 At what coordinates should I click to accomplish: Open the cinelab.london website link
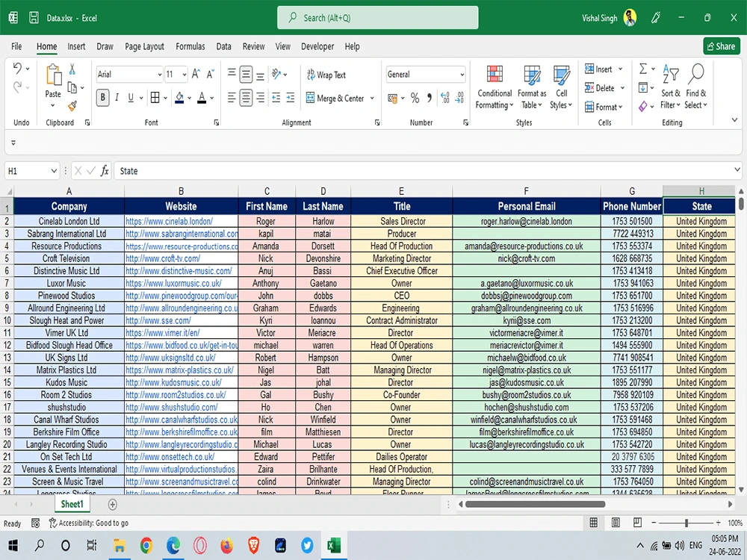169,222
